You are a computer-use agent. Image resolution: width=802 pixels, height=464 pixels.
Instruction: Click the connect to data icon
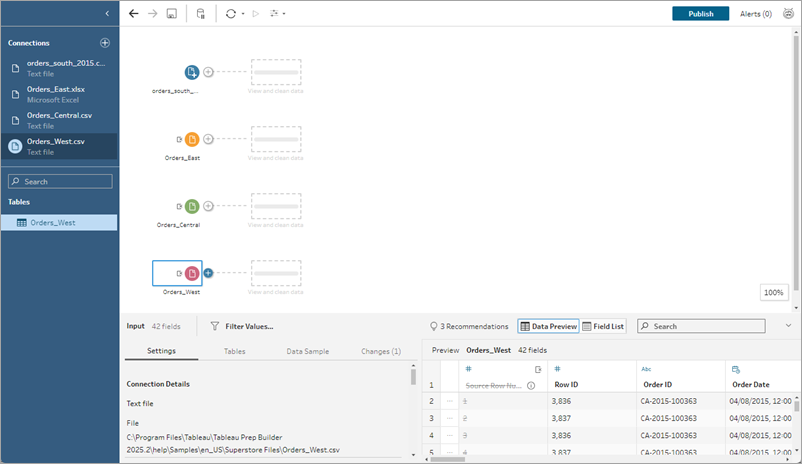(x=200, y=14)
